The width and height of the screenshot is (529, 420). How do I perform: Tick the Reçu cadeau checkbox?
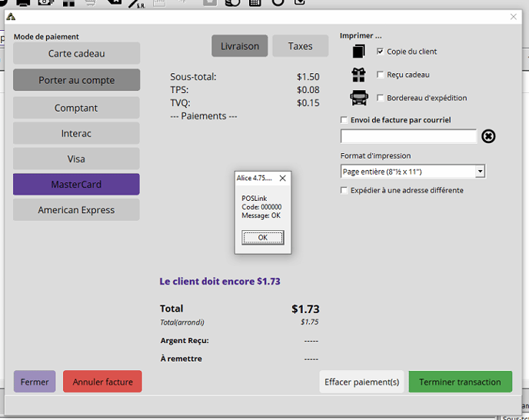pyautogui.click(x=380, y=75)
